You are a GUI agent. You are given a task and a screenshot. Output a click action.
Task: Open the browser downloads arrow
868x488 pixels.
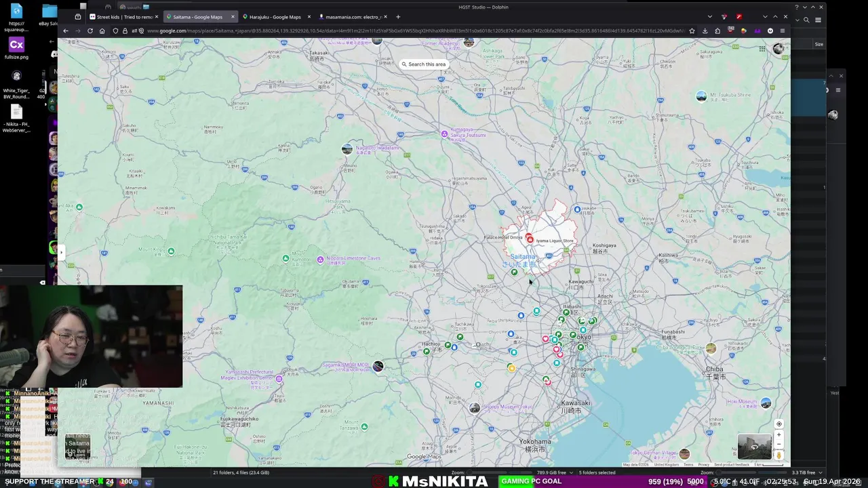click(x=705, y=30)
